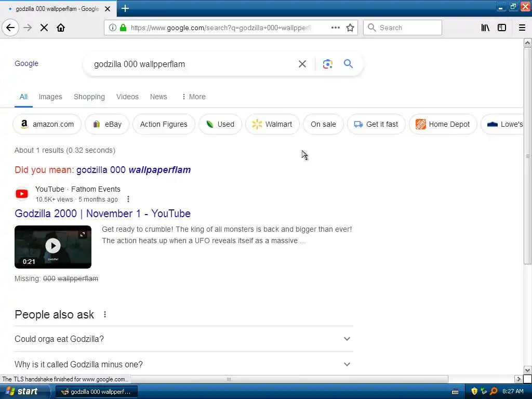Screen dimensions: 532x399
Task: Select the On sale filter chip
Action: pos(323,124)
